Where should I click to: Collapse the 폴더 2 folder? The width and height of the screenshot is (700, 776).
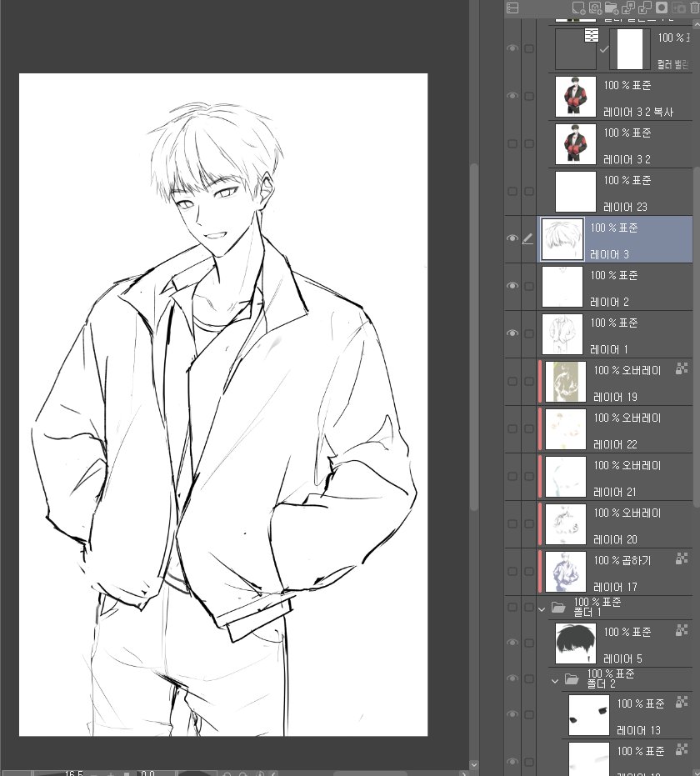coord(555,681)
